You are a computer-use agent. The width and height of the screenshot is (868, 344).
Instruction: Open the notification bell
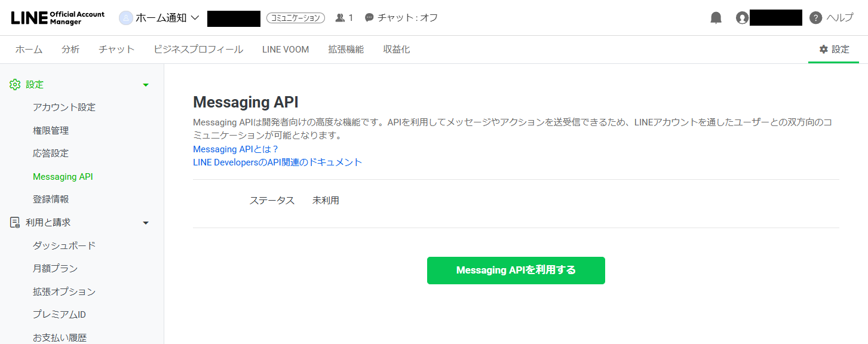716,18
